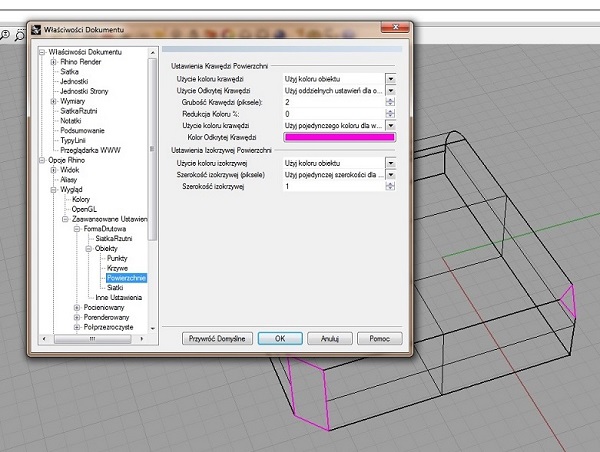Collapse the Opcje Rhino tree node
Viewport: 600px width, 452px height.
click(x=43, y=160)
